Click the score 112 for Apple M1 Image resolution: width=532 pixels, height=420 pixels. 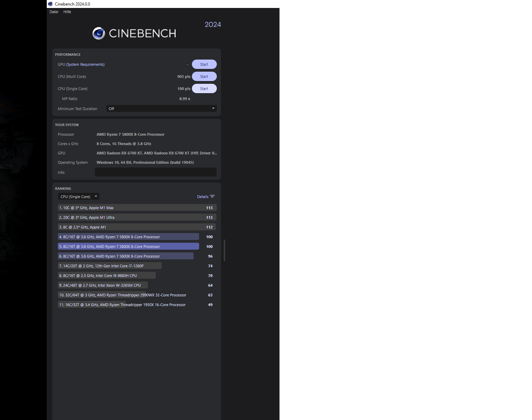click(210, 227)
